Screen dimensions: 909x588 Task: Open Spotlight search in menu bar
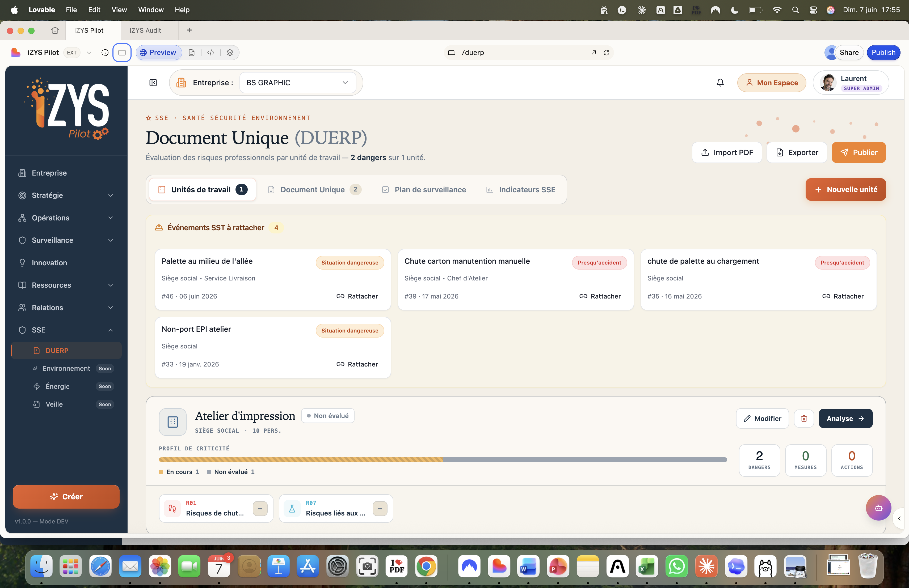(796, 10)
